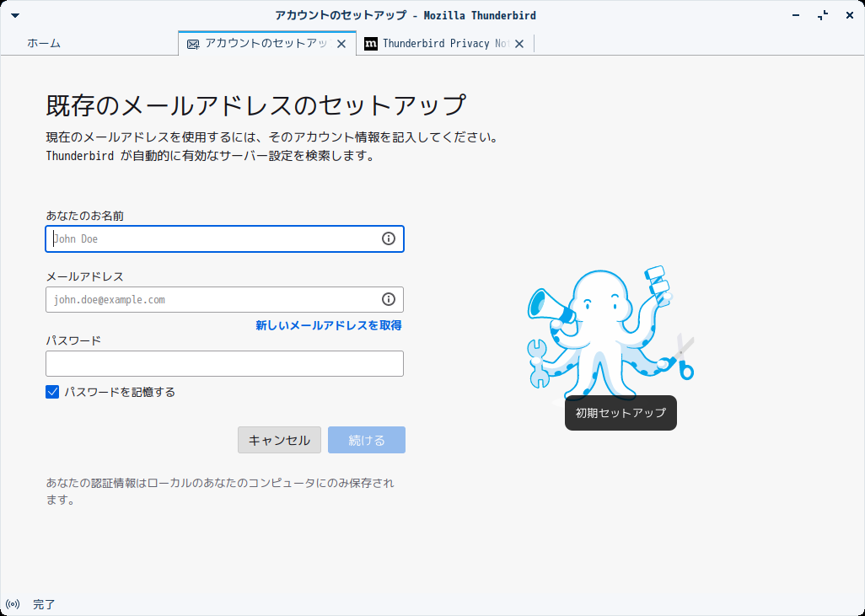Minimize the Thunderbird window

[x=796, y=15]
